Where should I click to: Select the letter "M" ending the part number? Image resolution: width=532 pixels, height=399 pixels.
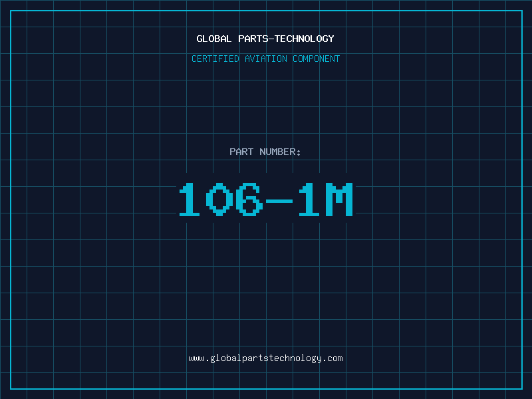[x=340, y=199]
